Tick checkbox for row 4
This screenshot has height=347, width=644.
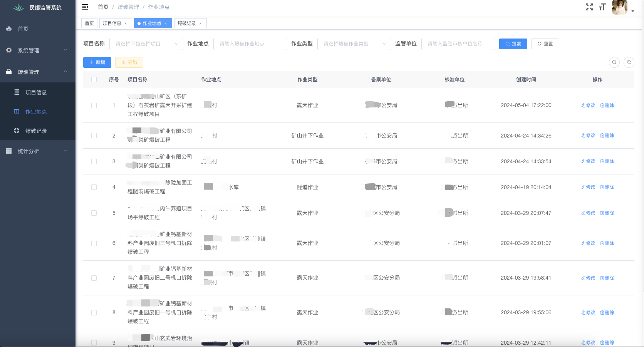coord(94,187)
